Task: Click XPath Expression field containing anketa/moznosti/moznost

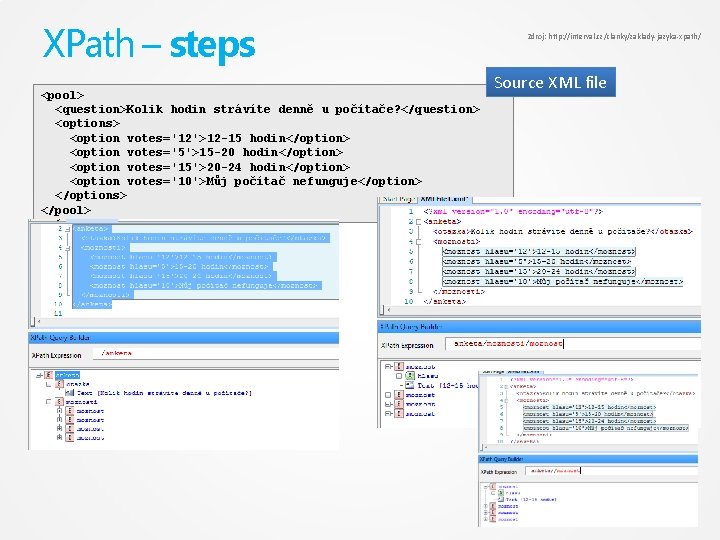Action: click(573, 343)
